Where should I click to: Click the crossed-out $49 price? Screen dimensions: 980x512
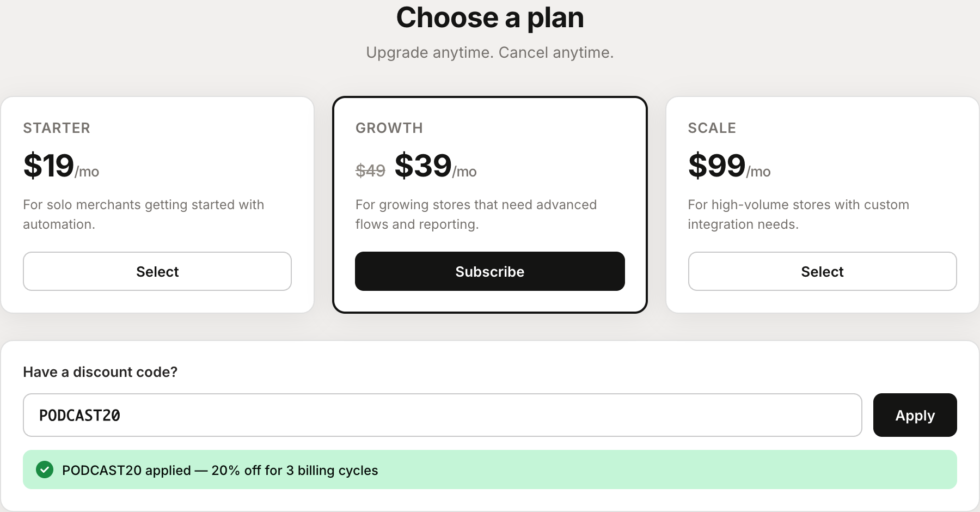[x=370, y=170]
